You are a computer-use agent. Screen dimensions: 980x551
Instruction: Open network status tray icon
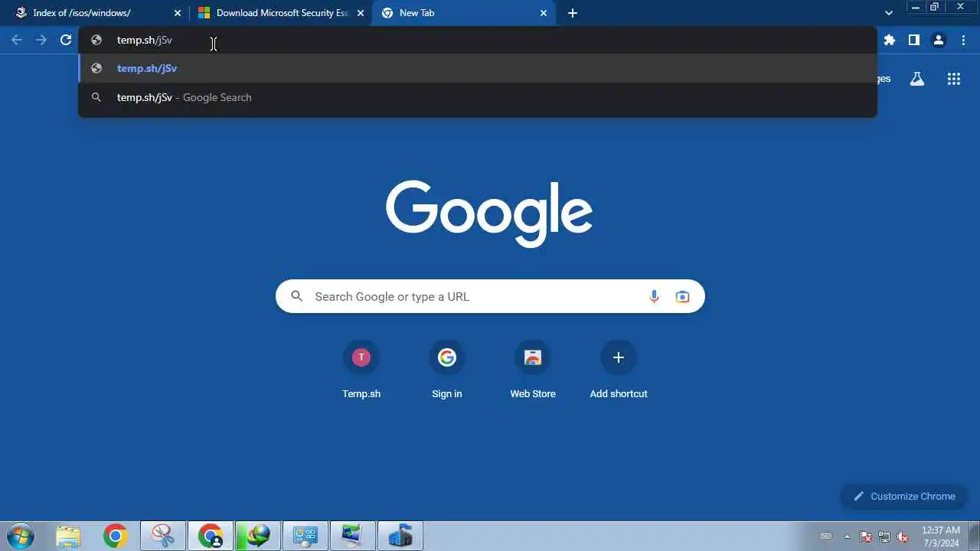[884, 536]
